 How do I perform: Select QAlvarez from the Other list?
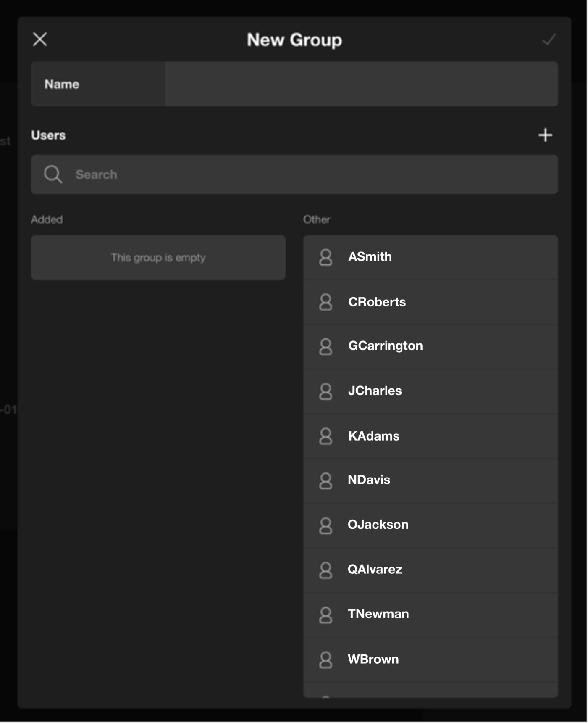pyautogui.click(x=430, y=570)
